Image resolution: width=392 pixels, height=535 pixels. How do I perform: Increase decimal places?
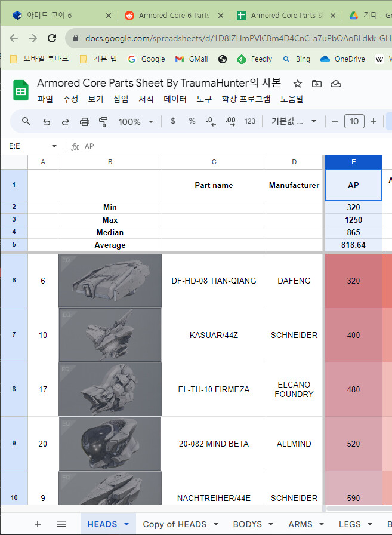[230, 121]
